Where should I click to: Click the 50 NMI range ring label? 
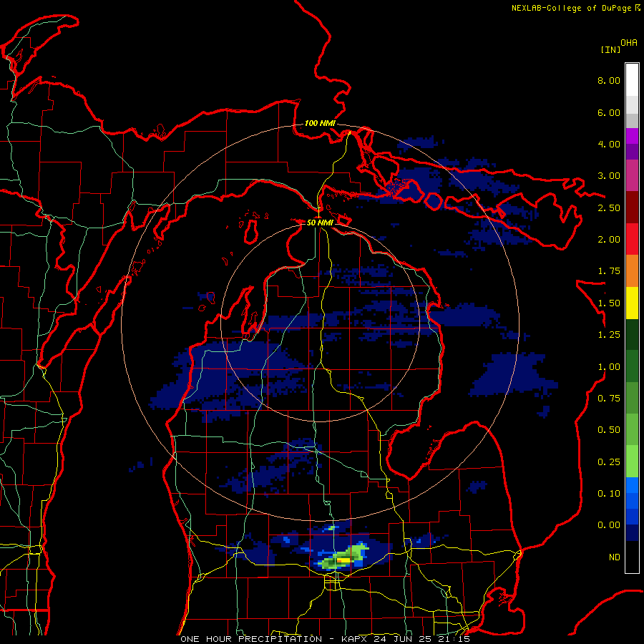320,223
